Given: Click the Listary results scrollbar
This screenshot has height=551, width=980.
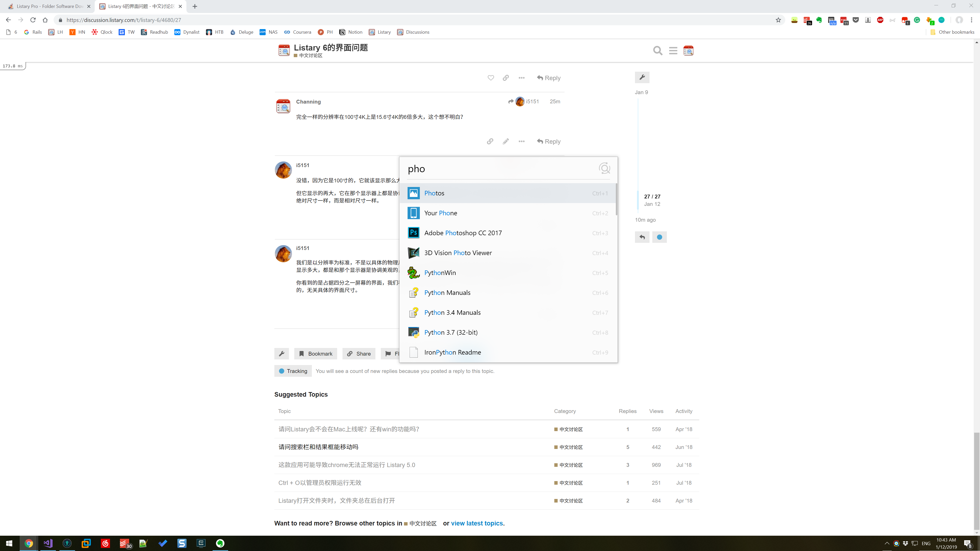Looking at the screenshot, I should [x=616, y=199].
